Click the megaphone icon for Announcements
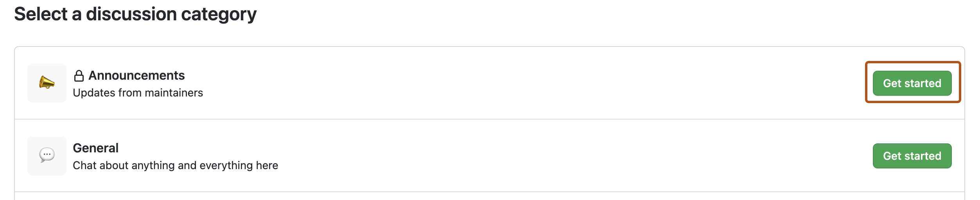The image size is (980, 200). [x=47, y=83]
